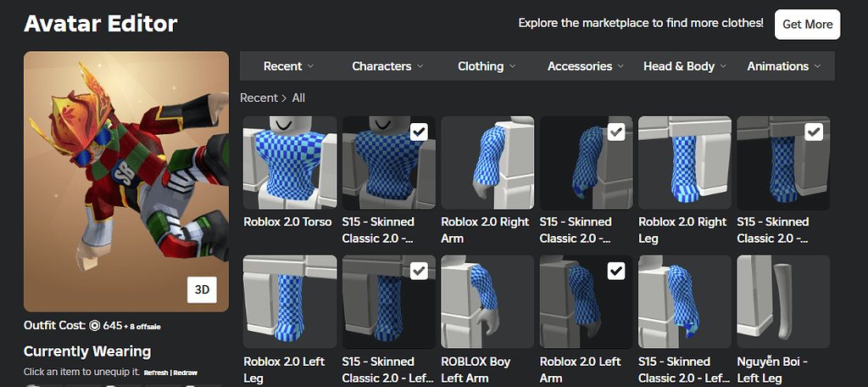868x387 pixels.
Task: Toggle checkmark on Roblox 2.0 Left Arm item
Action: [x=616, y=271]
